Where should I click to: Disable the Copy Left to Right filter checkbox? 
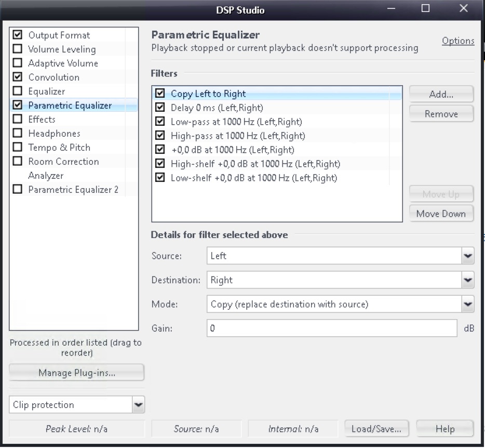(x=160, y=93)
